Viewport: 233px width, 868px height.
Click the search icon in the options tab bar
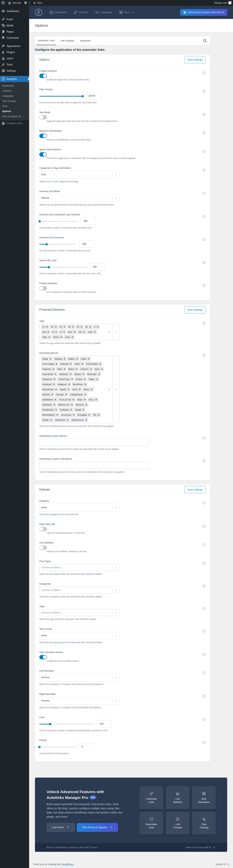205,41
